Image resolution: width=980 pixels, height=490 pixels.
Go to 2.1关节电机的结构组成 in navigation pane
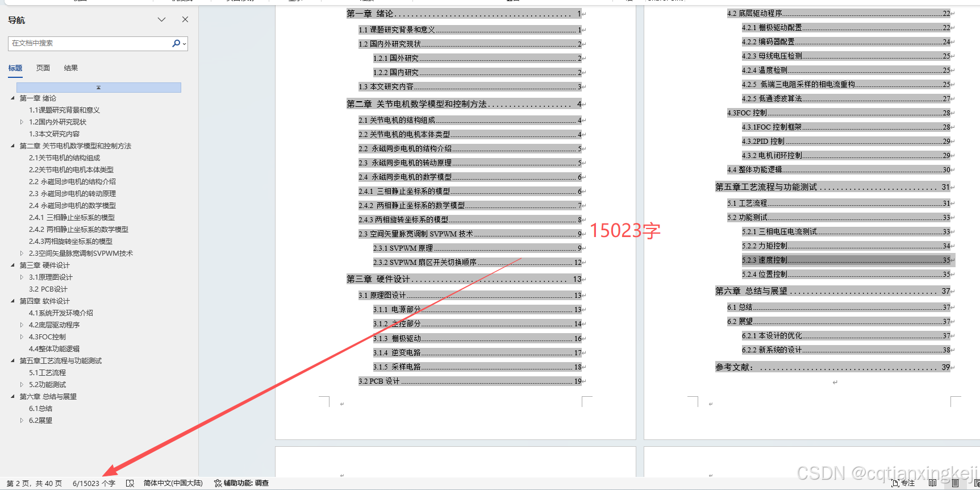click(x=64, y=158)
